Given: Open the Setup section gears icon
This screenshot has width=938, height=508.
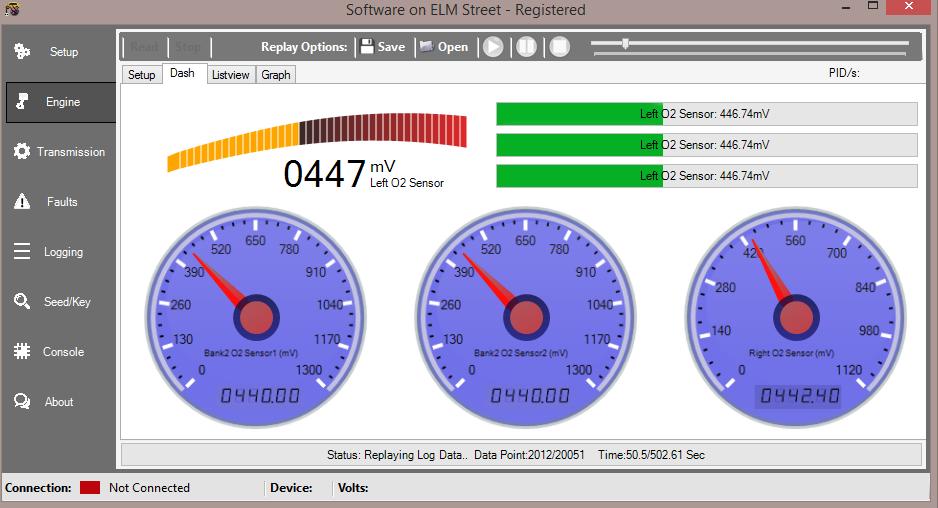Looking at the screenshot, I should (x=22, y=51).
